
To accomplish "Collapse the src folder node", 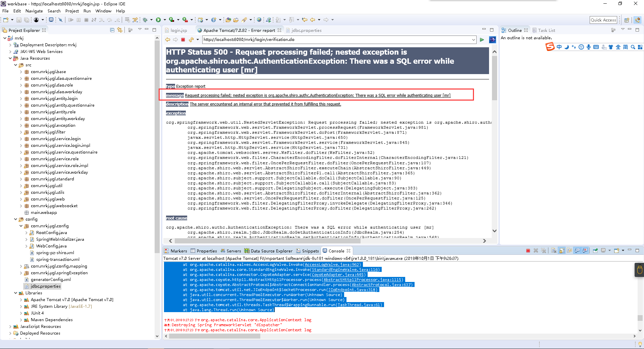I will tap(15, 65).
